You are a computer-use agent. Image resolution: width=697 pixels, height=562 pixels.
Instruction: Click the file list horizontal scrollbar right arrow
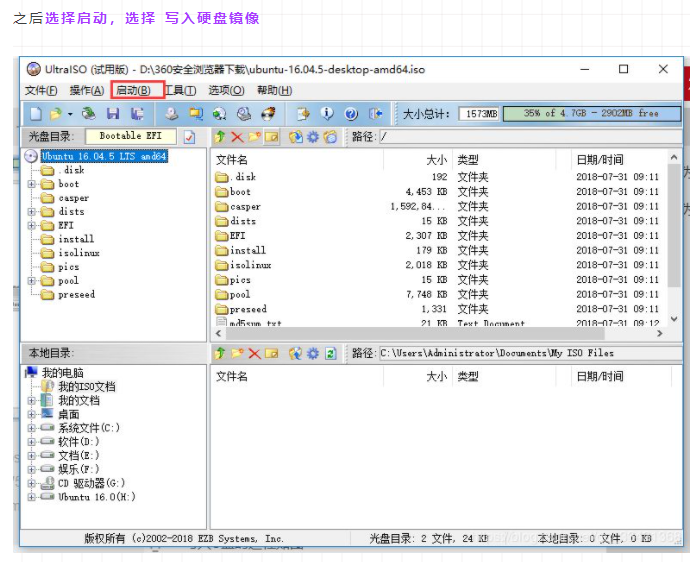[x=660, y=333]
